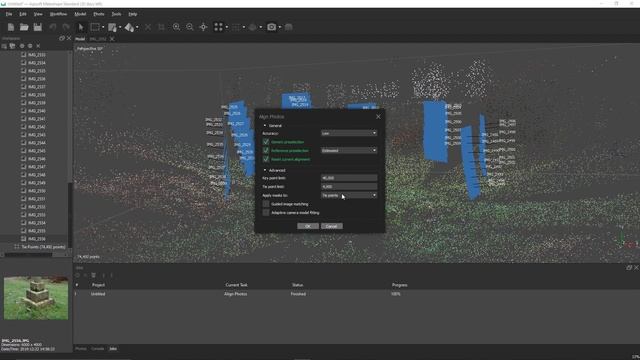Select the Move object tool icon
The height and width of the screenshot is (360, 640).
[129, 27]
